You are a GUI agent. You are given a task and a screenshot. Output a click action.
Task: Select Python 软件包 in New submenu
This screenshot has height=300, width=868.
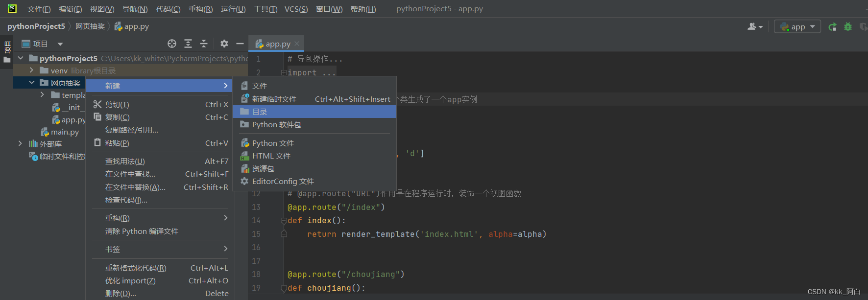point(314,125)
